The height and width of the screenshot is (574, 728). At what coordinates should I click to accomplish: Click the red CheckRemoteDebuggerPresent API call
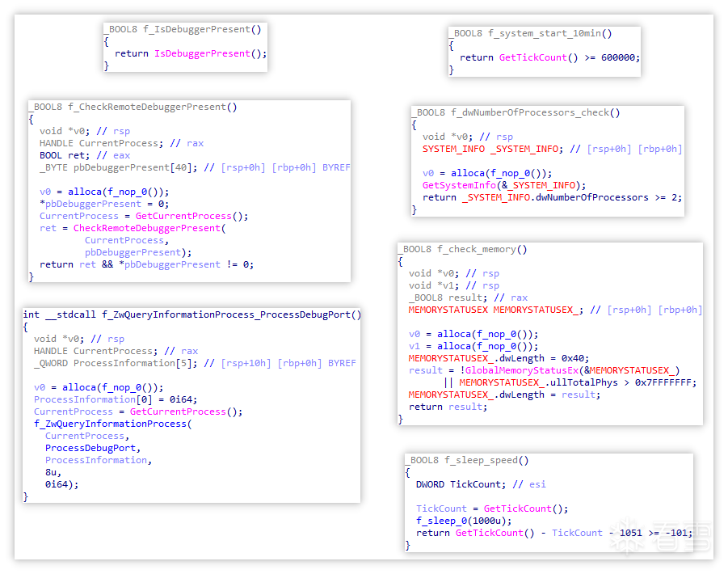[147, 228]
